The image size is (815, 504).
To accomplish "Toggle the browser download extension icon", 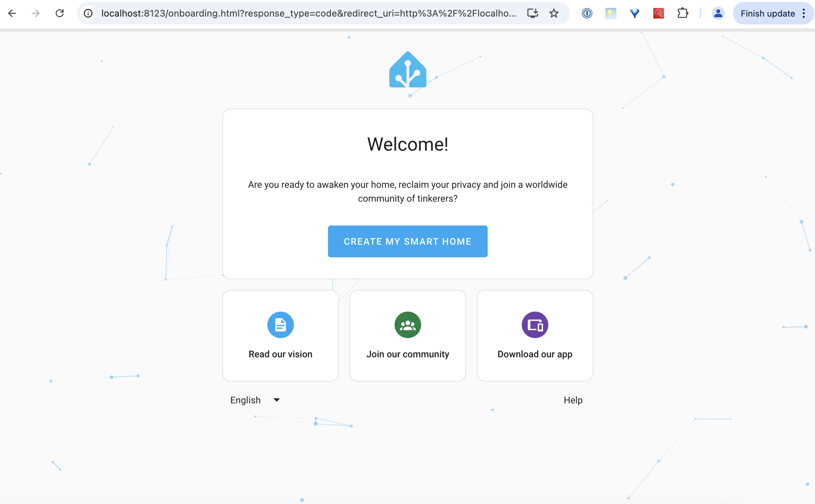I will pyautogui.click(x=532, y=13).
